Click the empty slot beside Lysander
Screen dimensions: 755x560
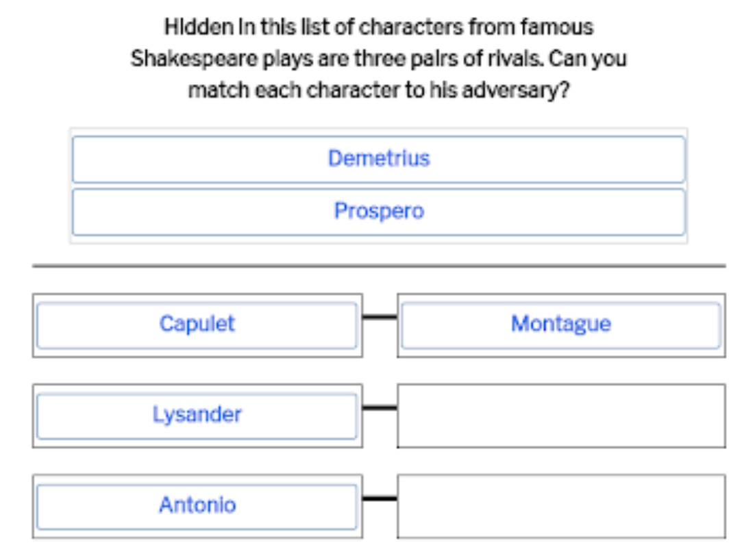[560, 416]
